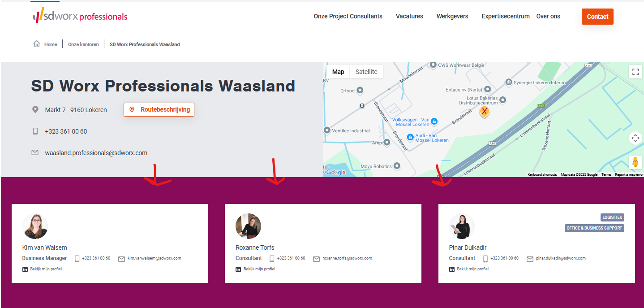Click the Google logo on the map
Screen dimensions: 644x308
[x=335, y=172]
